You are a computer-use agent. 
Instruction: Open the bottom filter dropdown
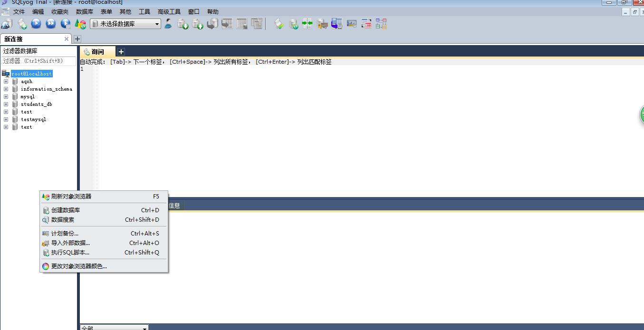click(x=114, y=328)
